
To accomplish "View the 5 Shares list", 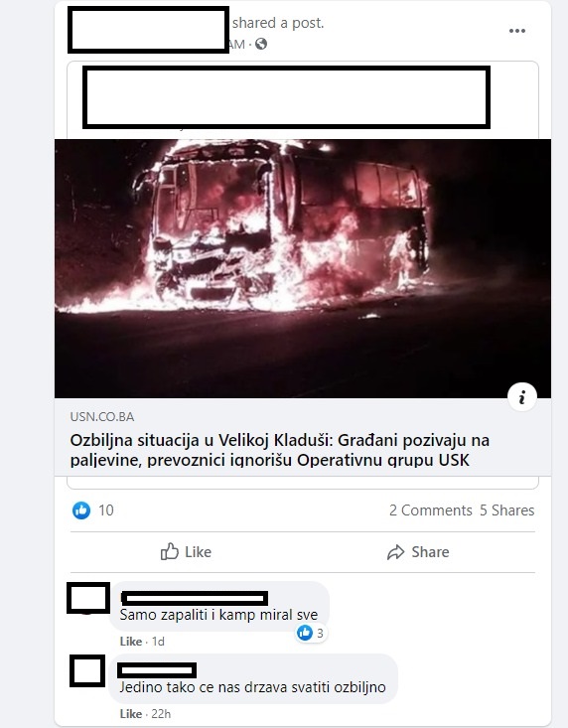I will point(506,510).
